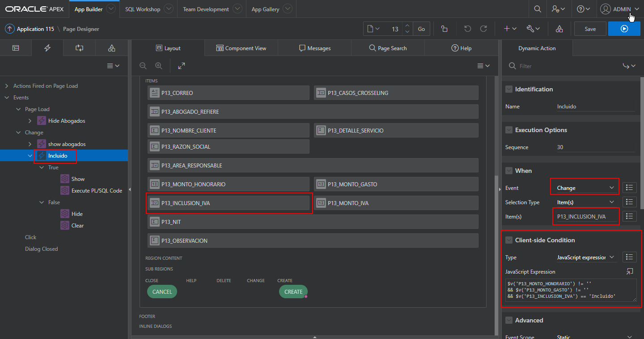The height and width of the screenshot is (339, 644).
Task: Collapse the Page Load tree node
Action: (x=18, y=109)
